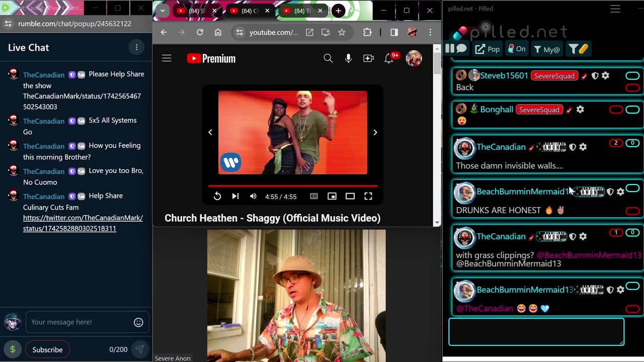Screen dimensions: 644x362
Task: Close the third YouTube tab
Action: (320, 11)
